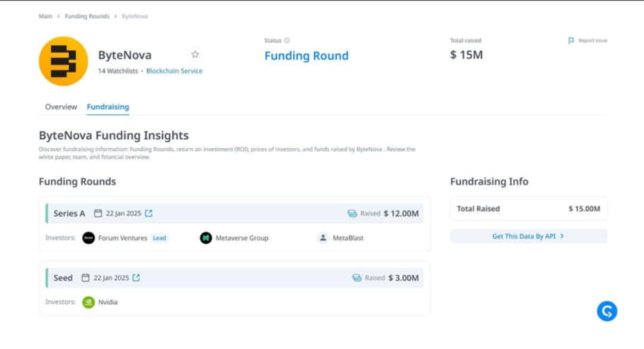Click the $ 15M total raised value

tap(466, 55)
